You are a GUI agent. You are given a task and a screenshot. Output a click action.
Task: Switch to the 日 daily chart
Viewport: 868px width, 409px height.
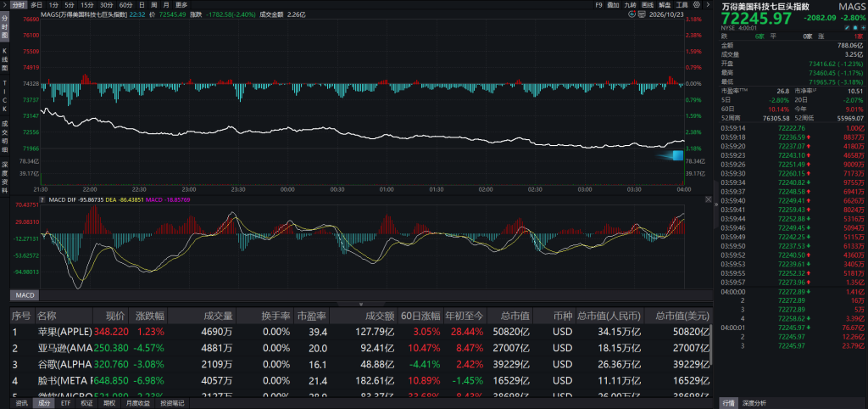coord(142,4)
